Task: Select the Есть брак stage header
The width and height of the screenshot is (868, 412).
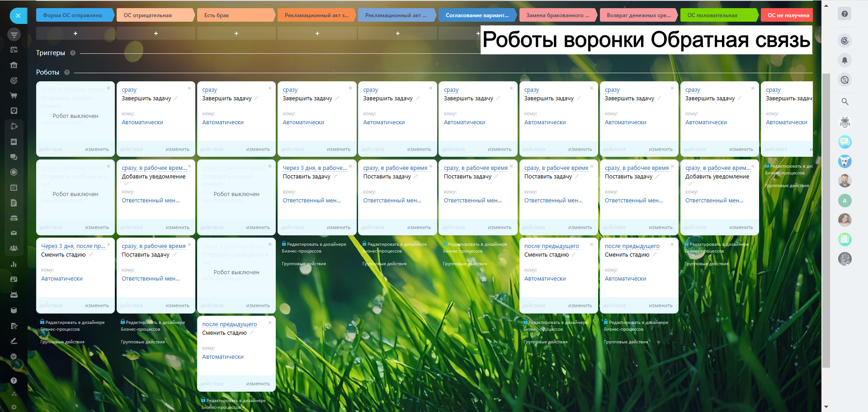Action: (235, 15)
